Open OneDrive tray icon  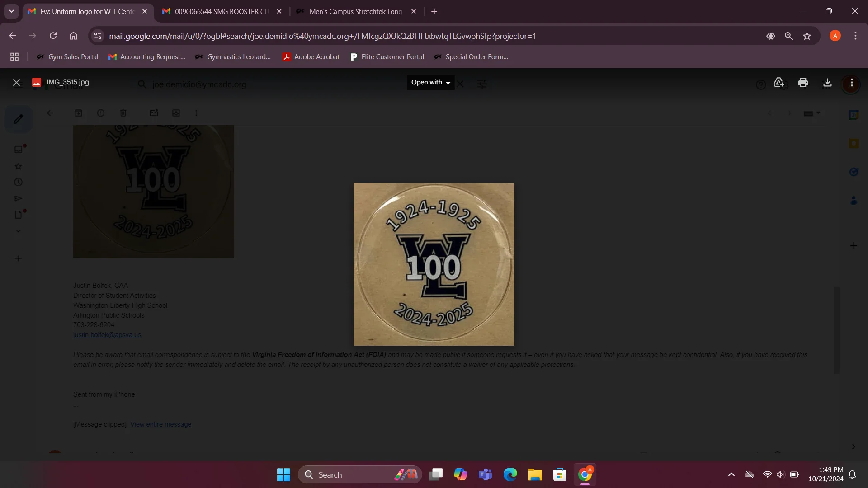[750, 475]
